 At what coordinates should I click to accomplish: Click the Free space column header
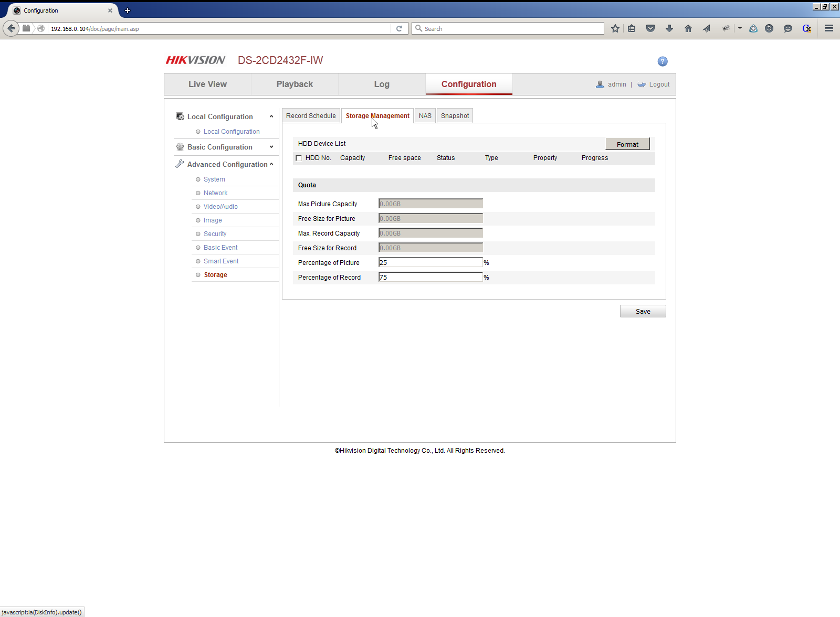pyautogui.click(x=404, y=158)
